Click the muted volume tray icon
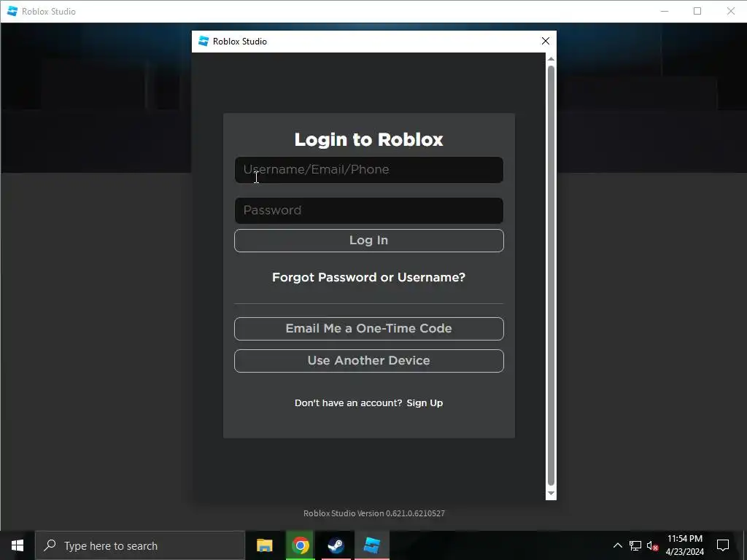The width and height of the screenshot is (747, 560). [652, 545]
